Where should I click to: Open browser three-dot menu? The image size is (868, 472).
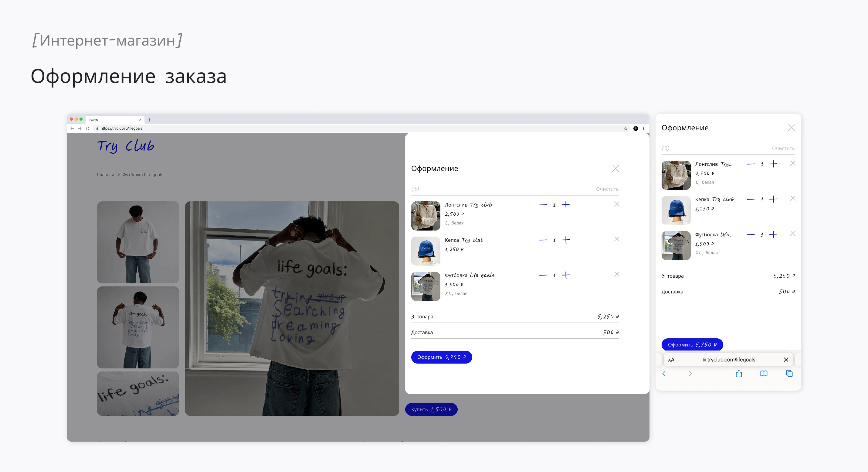point(643,128)
